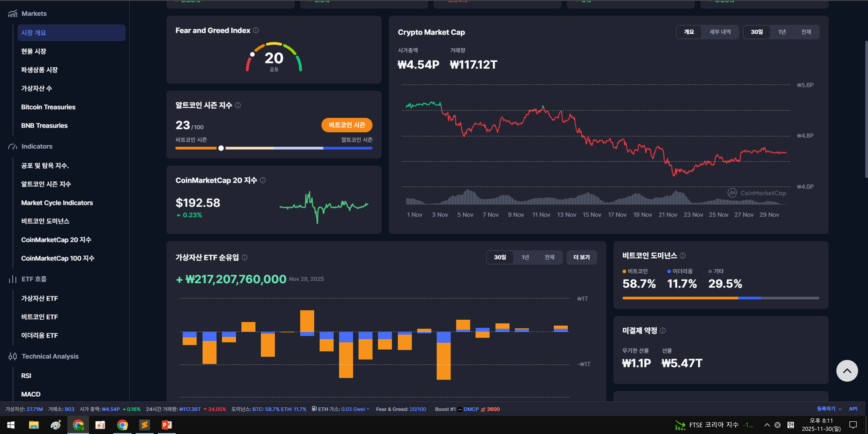Screen dimensions: 868x434
Task: Open sidebar 비트코인 도미넌스 link
Action: pyautogui.click(x=45, y=221)
